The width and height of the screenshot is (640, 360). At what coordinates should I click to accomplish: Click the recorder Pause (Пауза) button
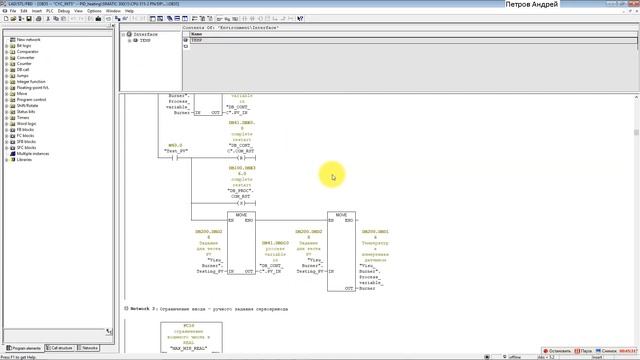coord(583,351)
